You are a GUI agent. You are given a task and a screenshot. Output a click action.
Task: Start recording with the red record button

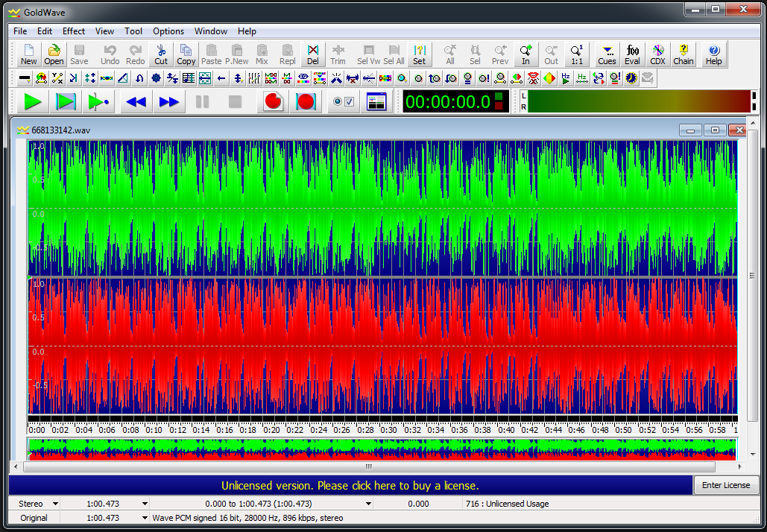273,102
